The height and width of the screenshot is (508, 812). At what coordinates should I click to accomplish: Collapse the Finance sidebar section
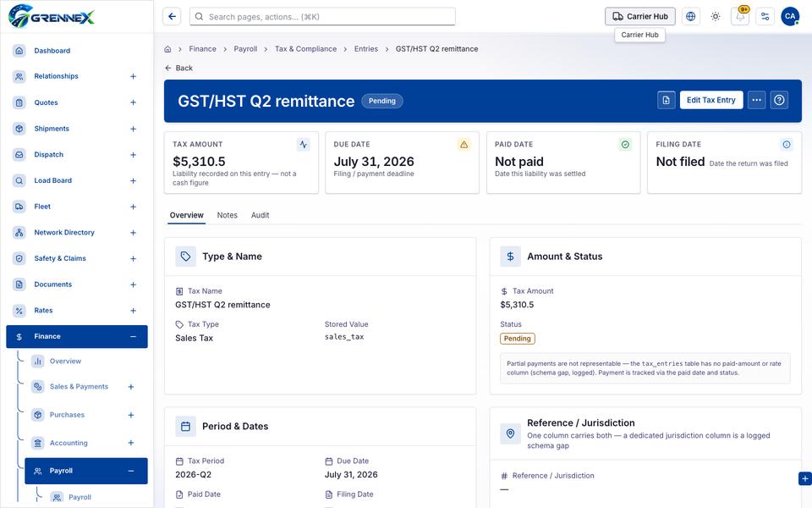tap(133, 336)
